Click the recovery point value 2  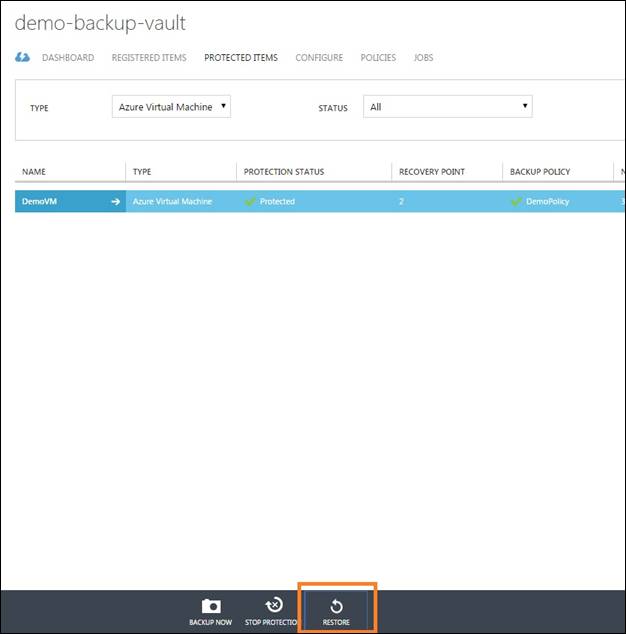pos(401,201)
